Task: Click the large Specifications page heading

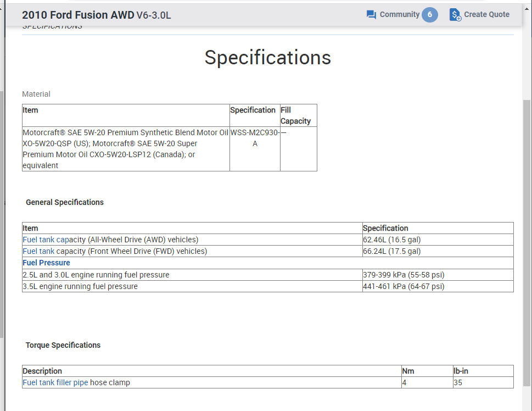Action: [x=267, y=58]
